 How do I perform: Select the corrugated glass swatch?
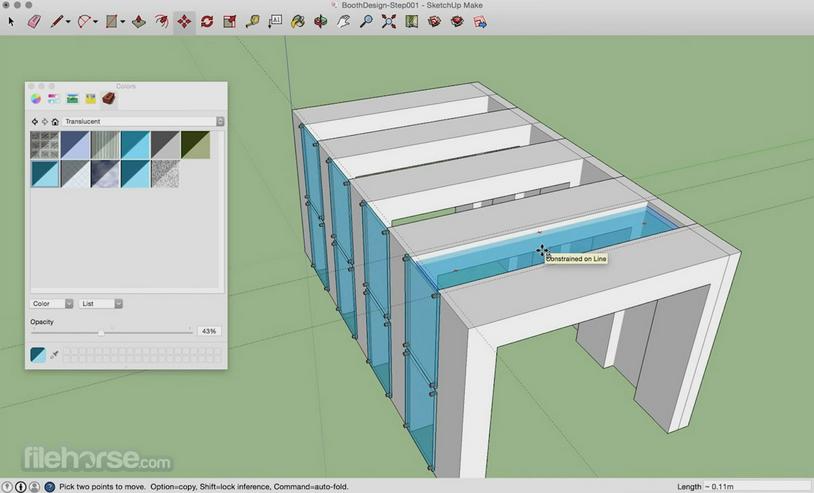pyautogui.click(x=105, y=144)
